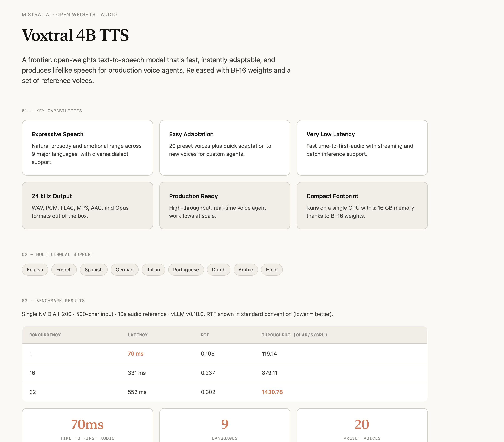
Task: Click the MISTRAL AI · OPEN WEIGHTS · AUDIO label
Action: pyautogui.click(x=69, y=15)
